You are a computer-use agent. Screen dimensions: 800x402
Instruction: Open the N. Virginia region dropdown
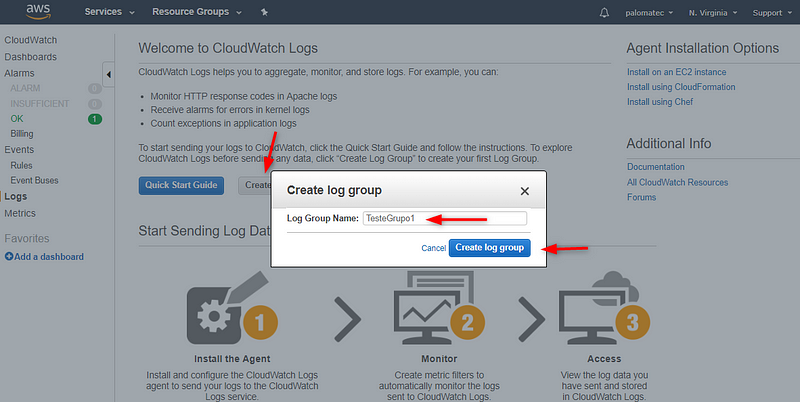pyautogui.click(x=713, y=13)
